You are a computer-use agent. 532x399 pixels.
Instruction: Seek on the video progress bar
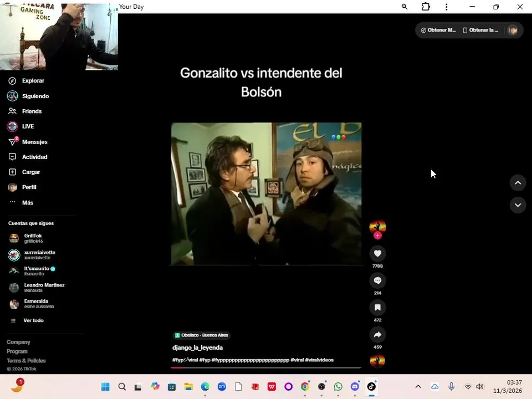266,367
